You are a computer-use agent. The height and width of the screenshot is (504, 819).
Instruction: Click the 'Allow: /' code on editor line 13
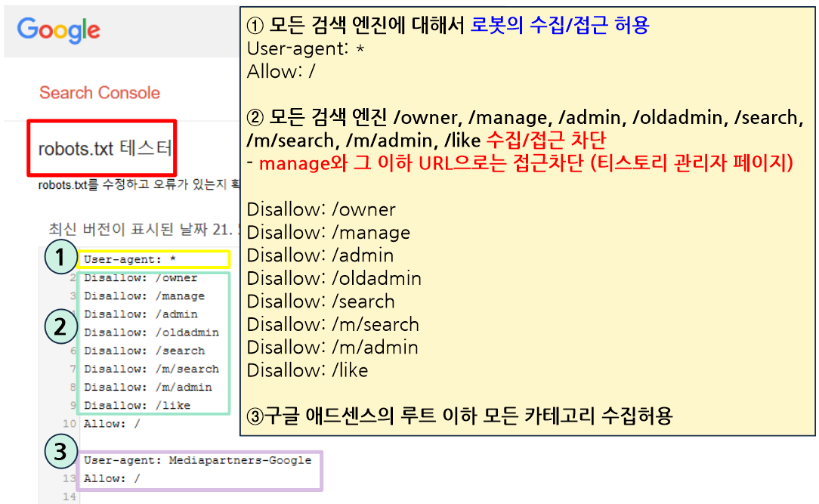pyautogui.click(x=112, y=478)
